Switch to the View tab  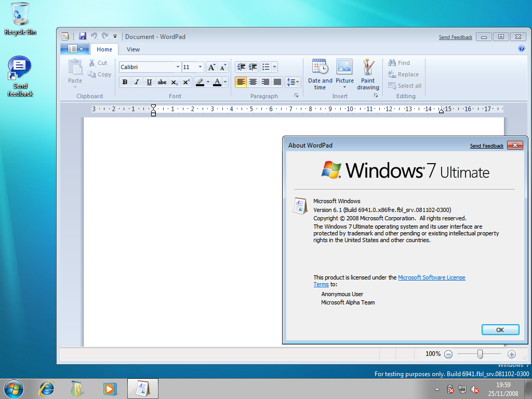click(x=133, y=49)
